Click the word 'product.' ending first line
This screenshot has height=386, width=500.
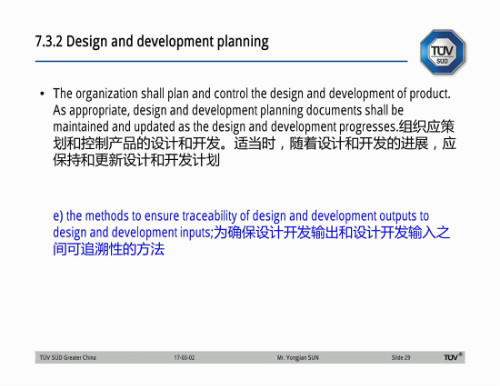pyautogui.click(x=430, y=94)
